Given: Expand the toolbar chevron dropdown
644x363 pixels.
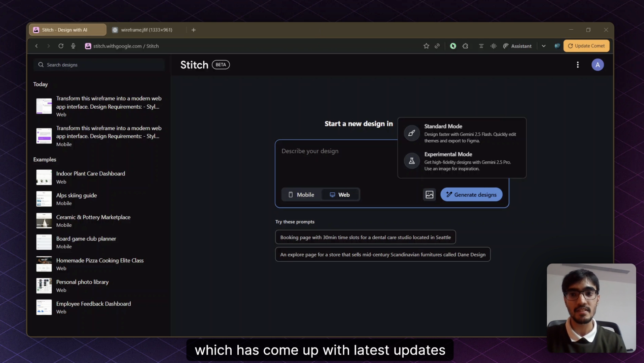Looking at the screenshot, I should click(x=544, y=46).
